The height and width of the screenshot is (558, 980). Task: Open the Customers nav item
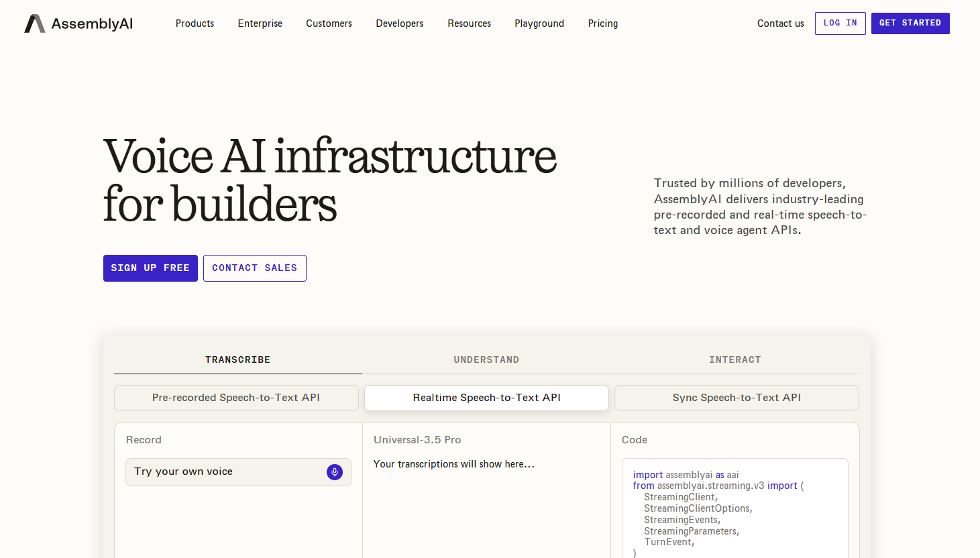pos(329,23)
